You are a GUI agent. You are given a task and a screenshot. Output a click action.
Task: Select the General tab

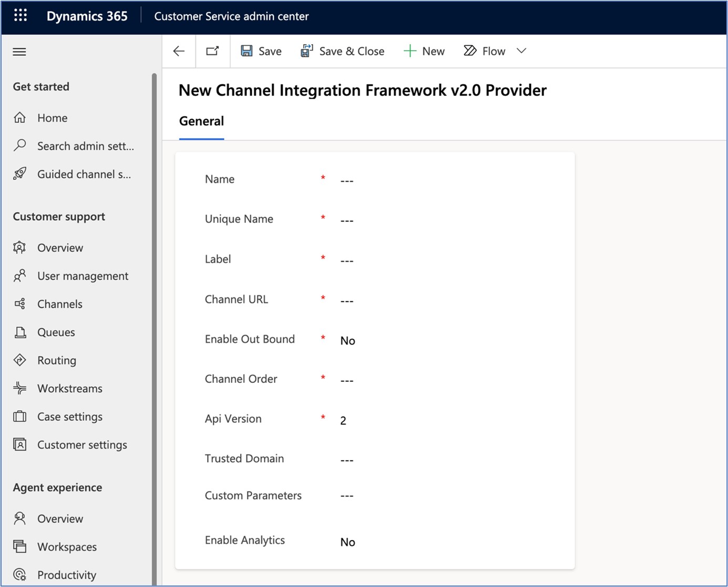coord(201,122)
